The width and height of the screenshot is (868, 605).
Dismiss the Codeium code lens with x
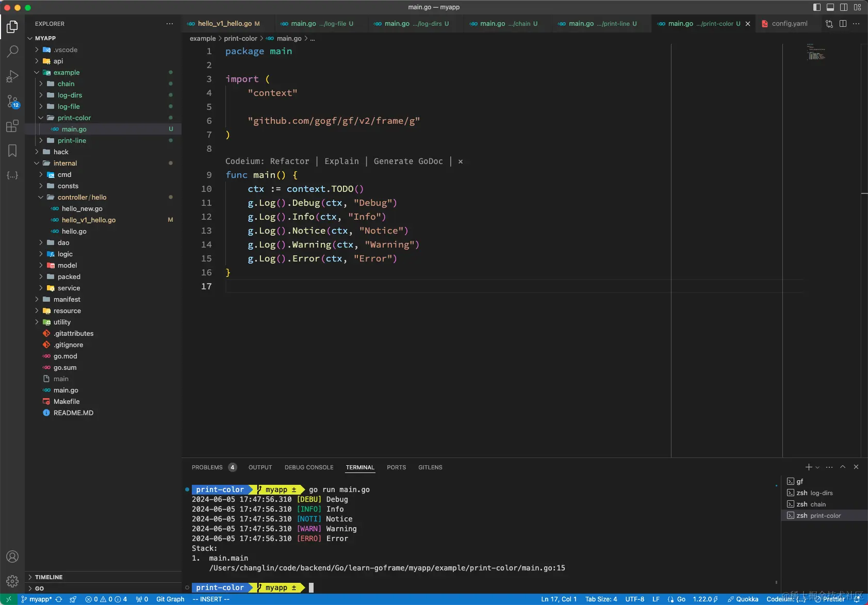point(461,161)
